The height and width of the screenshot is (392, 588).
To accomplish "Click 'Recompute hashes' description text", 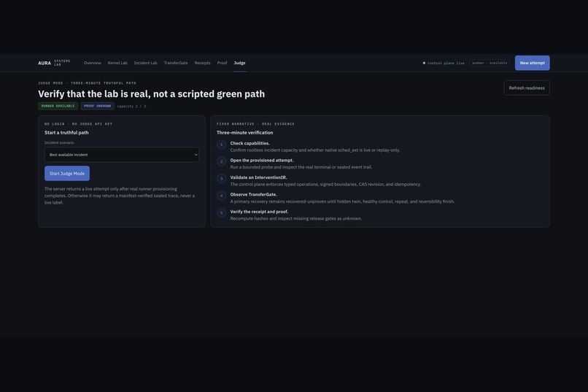I will click(296, 218).
